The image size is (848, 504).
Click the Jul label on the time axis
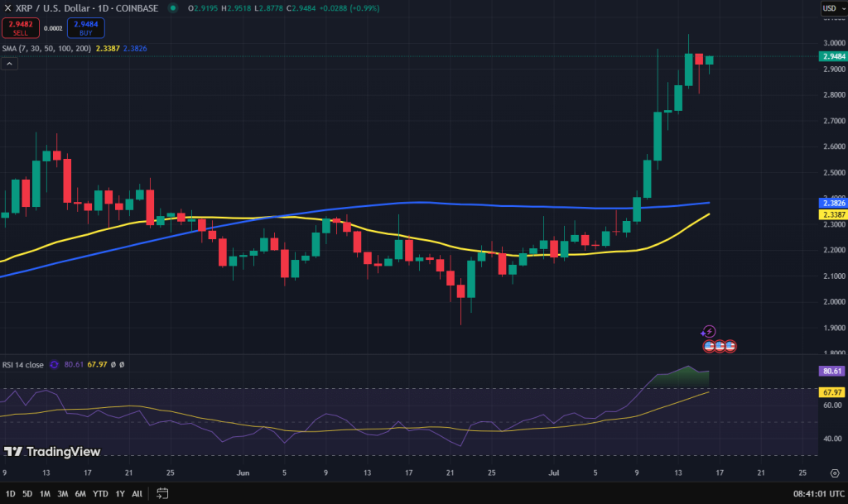[x=554, y=473]
